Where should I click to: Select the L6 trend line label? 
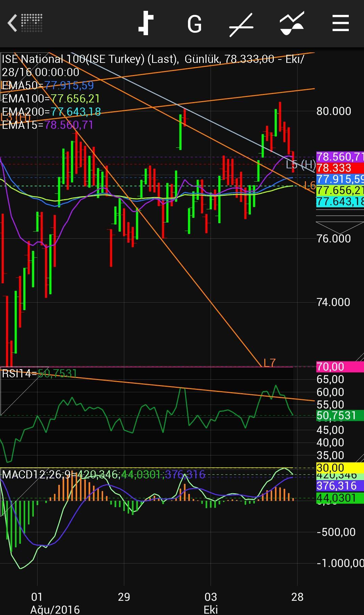point(309,185)
